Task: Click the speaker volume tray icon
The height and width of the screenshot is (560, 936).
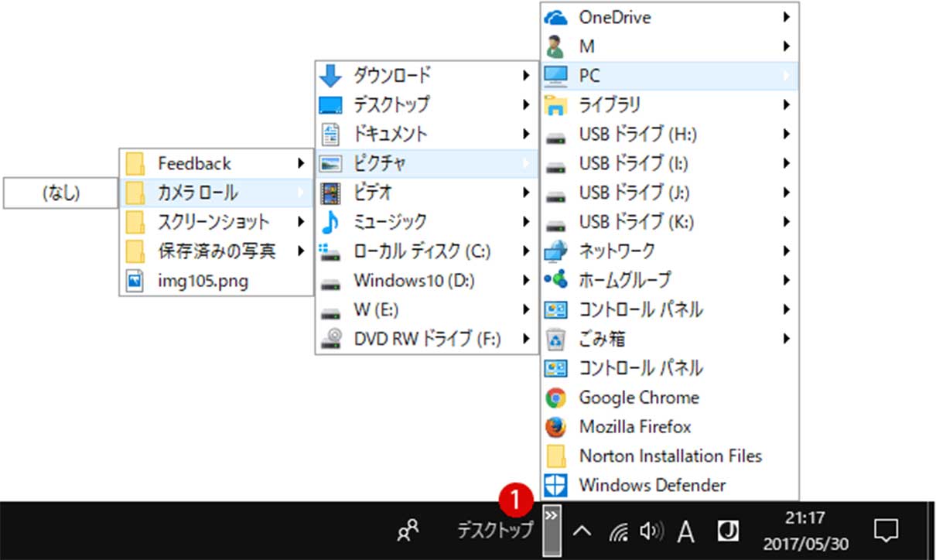Action: 651,531
